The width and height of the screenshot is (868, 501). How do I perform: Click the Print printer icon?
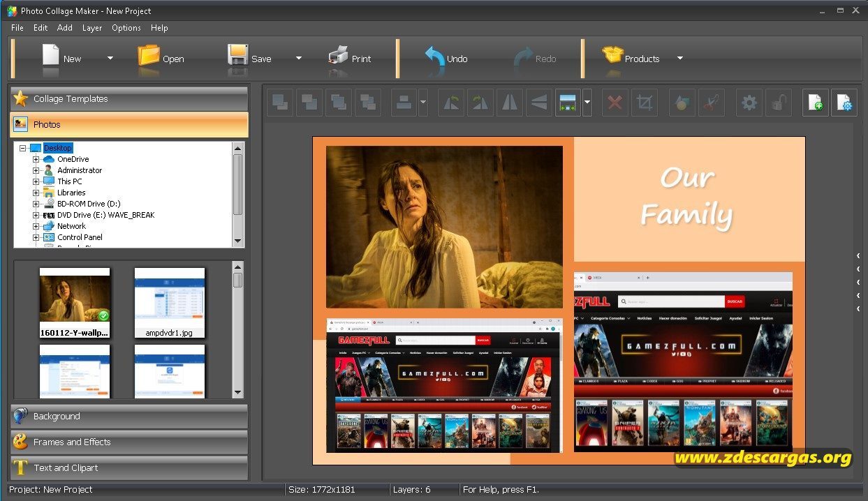pos(338,55)
